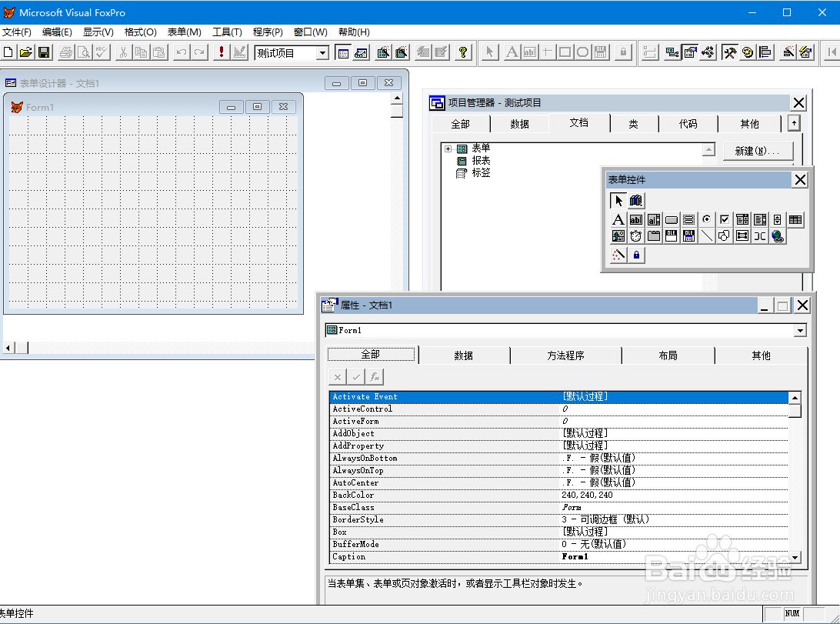The height and width of the screenshot is (624, 840).
Task: Open a file with the folder icon
Action: pos(25,52)
